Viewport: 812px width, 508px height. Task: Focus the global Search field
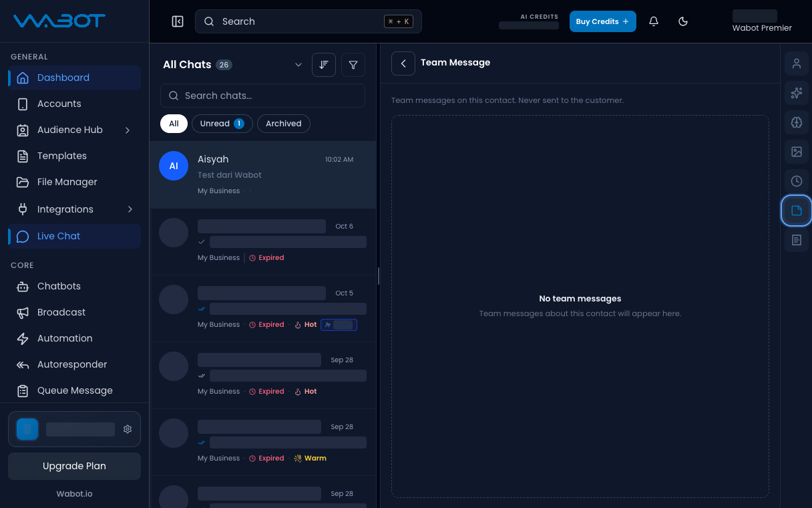click(309, 21)
